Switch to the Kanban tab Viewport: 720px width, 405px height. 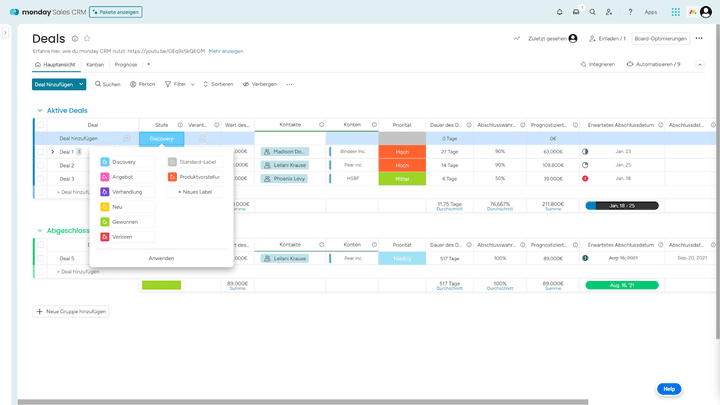95,64
